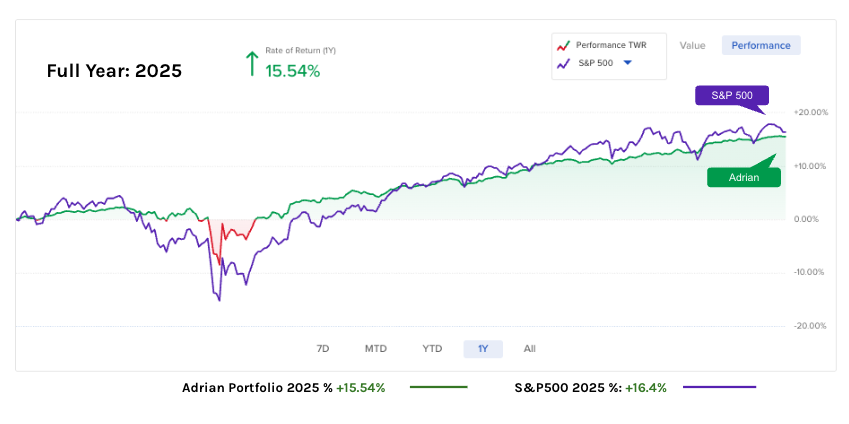Click the 15.54% rate of return value
The height and width of the screenshot is (424, 849).
292,70
